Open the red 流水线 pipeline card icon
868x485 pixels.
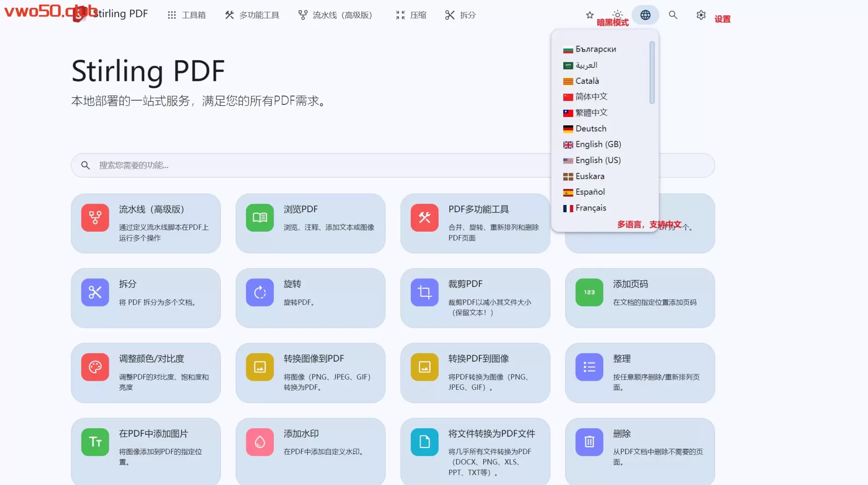(x=95, y=218)
